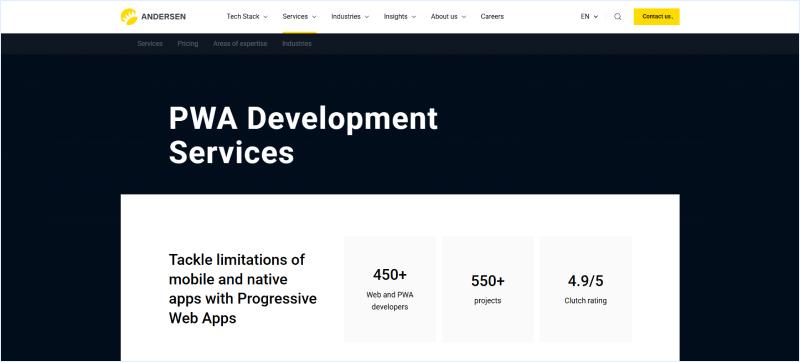Image resolution: width=800 pixels, height=362 pixels.
Task: Click the Clutch rating label
Action: coord(586,301)
